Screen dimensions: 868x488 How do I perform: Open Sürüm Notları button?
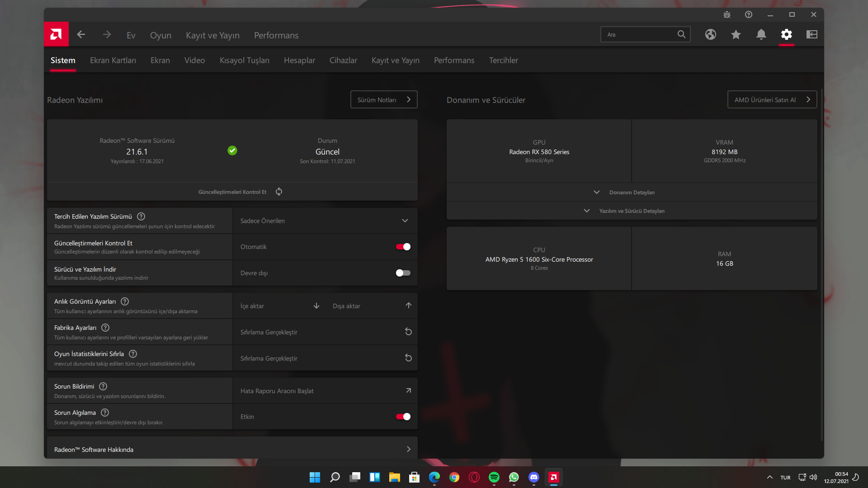click(x=384, y=99)
